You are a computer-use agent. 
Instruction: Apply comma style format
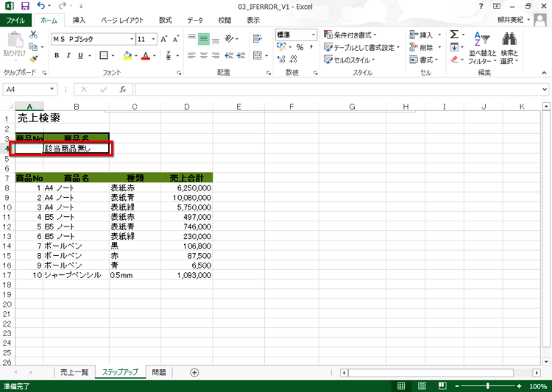coord(311,47)
